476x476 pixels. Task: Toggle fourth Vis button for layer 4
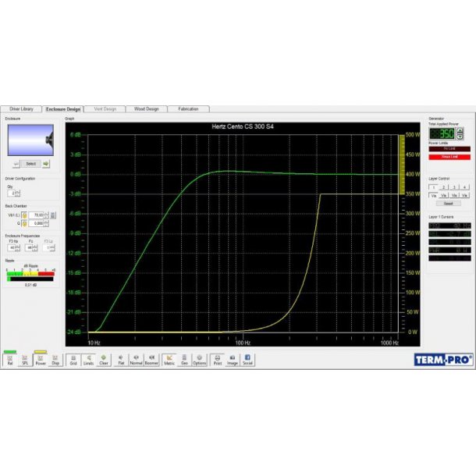(464, 195)
